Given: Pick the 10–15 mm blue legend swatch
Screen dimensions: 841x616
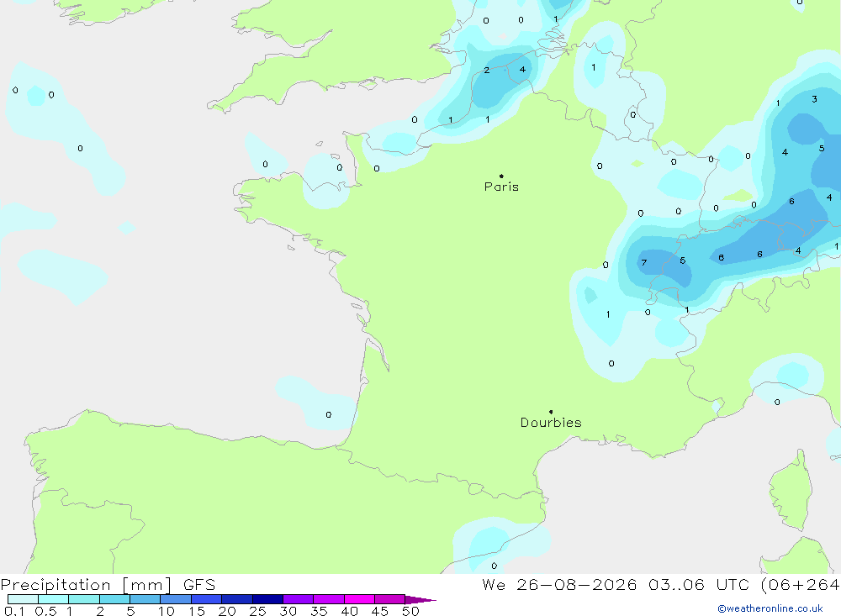Looking at the screenshot, I should click(x=176, y=599).
